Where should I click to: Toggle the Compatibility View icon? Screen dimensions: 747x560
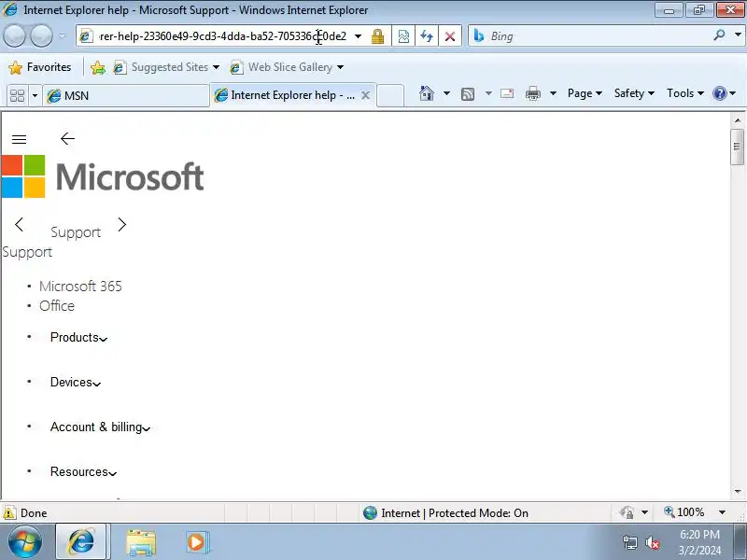coord(403,36)
